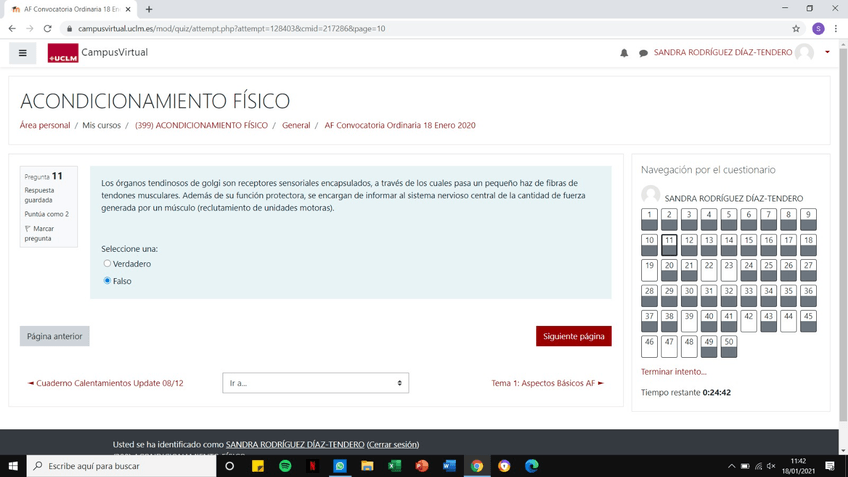Open Cuaderno Calentamientos Update 08/12 link
848x477 pixels.
[x=105, y=383]
